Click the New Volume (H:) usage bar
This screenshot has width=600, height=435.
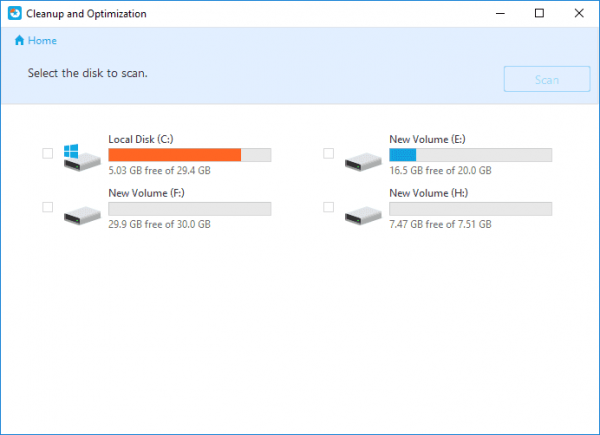(470, 208)
